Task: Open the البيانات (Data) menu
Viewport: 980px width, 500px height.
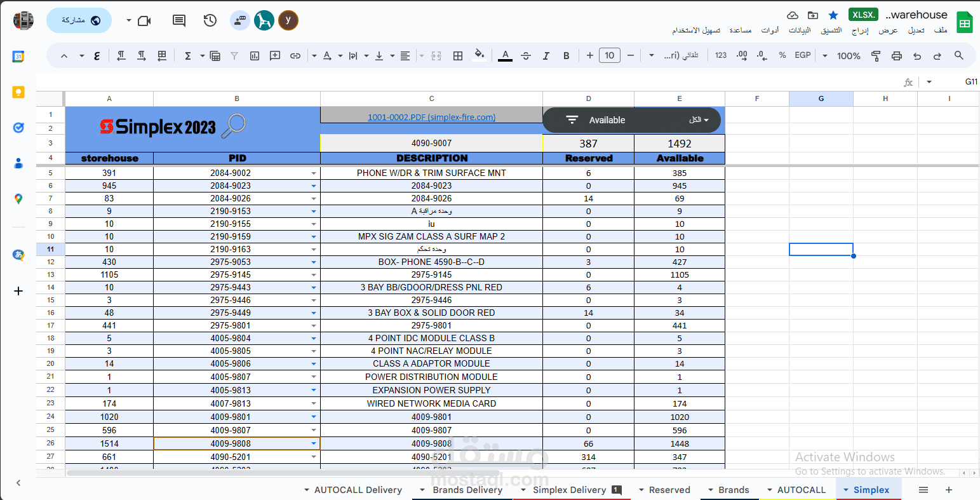Action: (x=800, y=30)
